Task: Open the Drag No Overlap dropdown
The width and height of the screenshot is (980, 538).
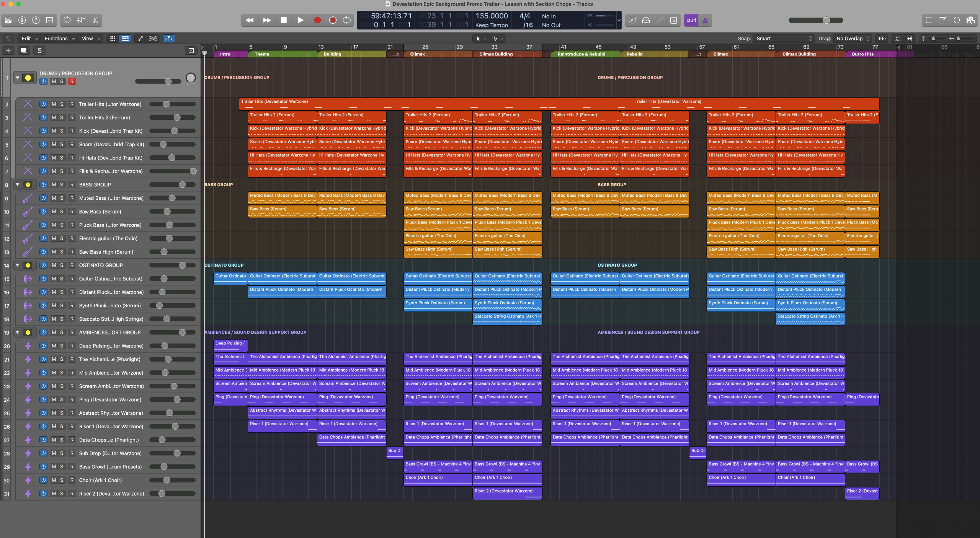Action: pyautogui.click(x=853, y=38)
